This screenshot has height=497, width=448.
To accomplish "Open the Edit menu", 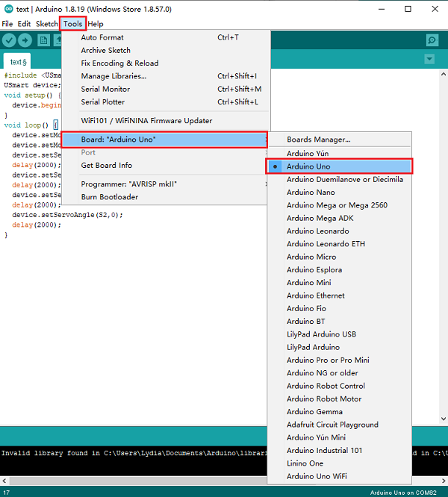I will point(24,24).
